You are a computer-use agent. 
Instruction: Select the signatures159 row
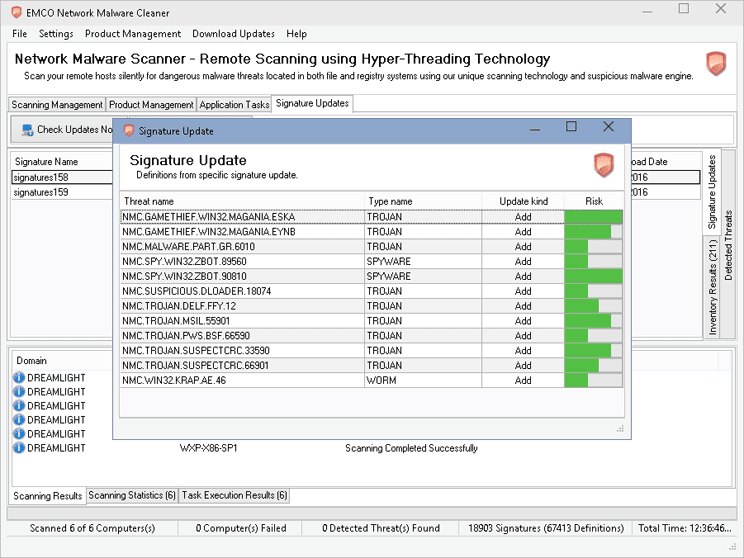pyautogui.click(x=62, y=192)
